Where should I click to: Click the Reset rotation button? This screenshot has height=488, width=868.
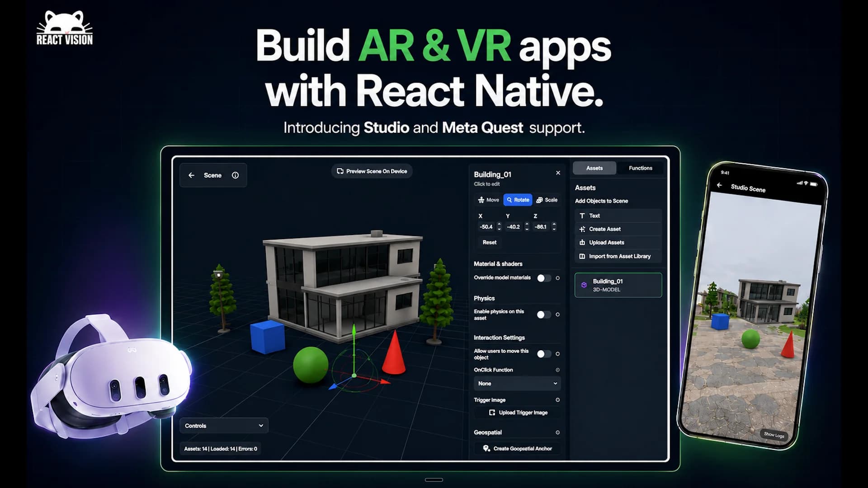click(490, 243)
